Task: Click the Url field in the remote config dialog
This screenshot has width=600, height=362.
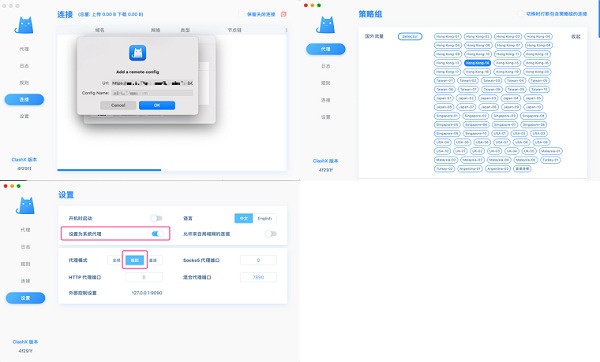Action: 152,83
